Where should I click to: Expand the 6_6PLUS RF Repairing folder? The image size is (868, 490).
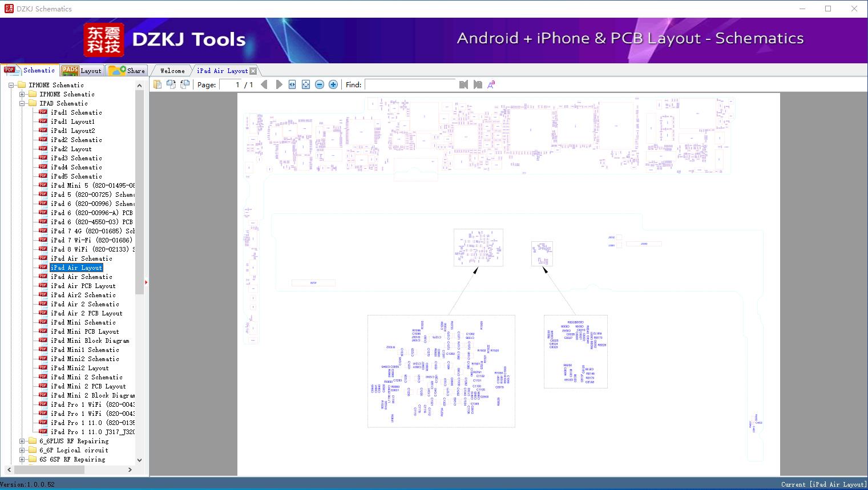[x=22, y=442]
